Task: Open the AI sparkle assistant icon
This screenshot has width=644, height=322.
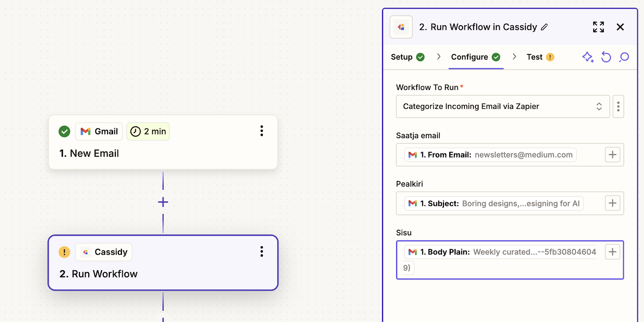Action: (588, 57)
